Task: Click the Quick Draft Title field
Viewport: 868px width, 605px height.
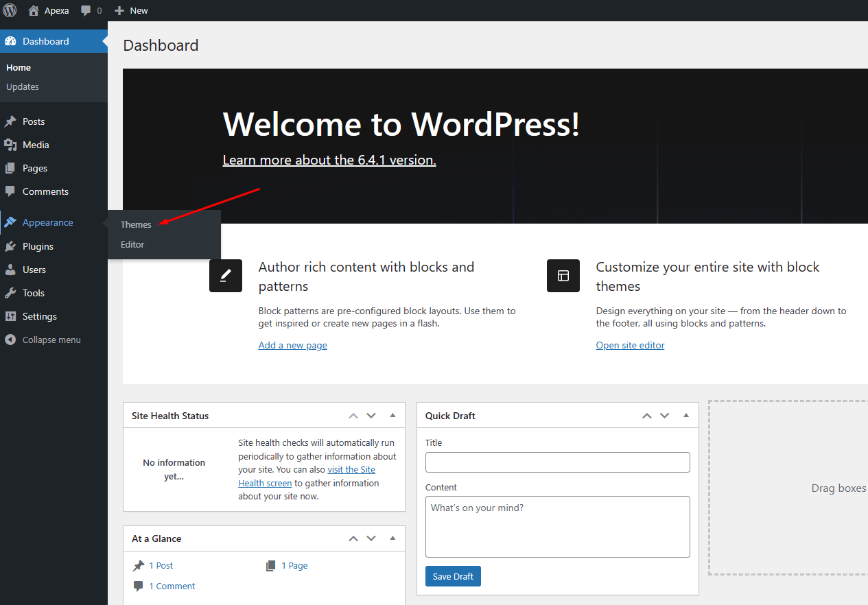Action: tap(557, 462)
